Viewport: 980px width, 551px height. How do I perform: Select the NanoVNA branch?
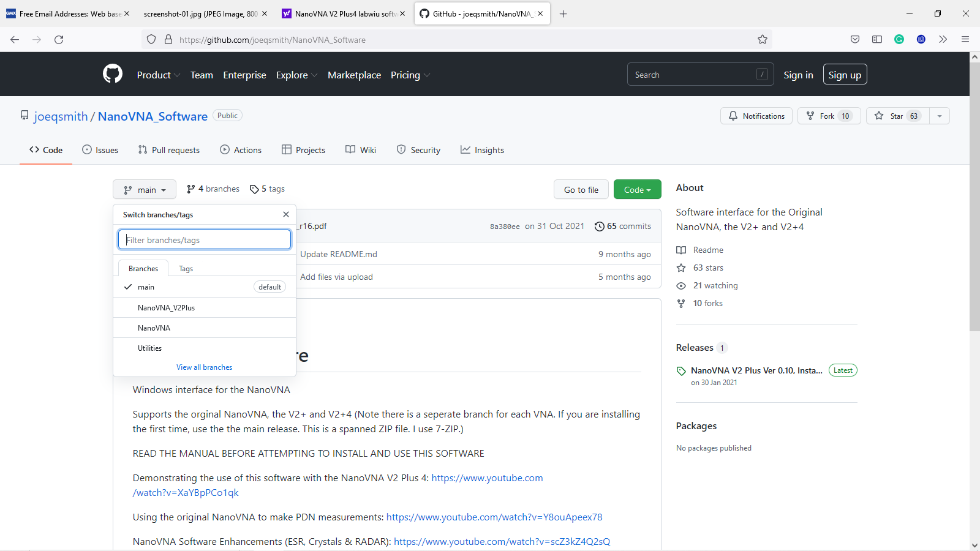pyautogui.click(x=205, y=328)
